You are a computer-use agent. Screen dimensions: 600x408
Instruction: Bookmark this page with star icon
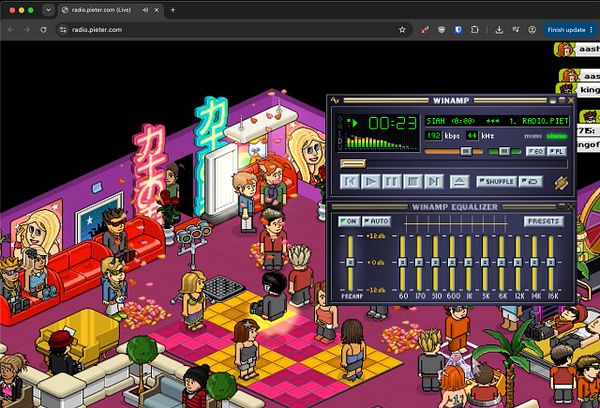click(402, 29)
